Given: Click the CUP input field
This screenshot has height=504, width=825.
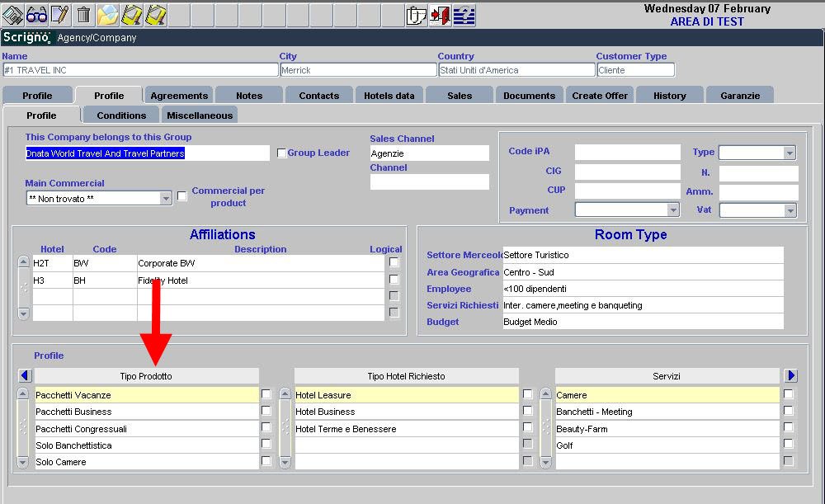Looking at the screenshot, I should [627, 190].
